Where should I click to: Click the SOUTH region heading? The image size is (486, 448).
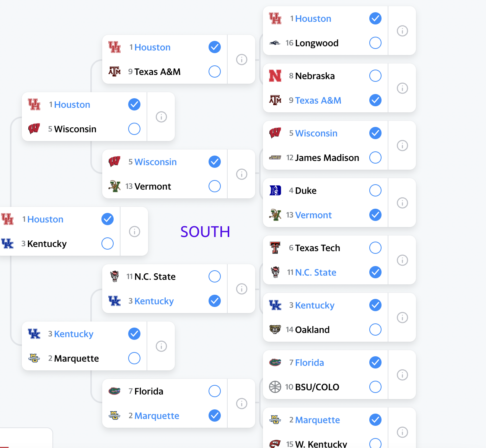205,232
